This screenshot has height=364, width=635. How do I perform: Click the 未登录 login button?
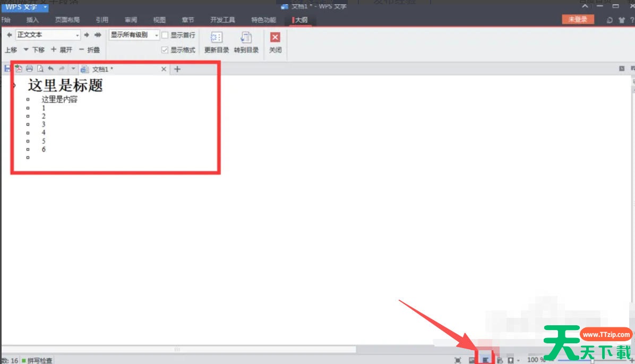[578, 20]
